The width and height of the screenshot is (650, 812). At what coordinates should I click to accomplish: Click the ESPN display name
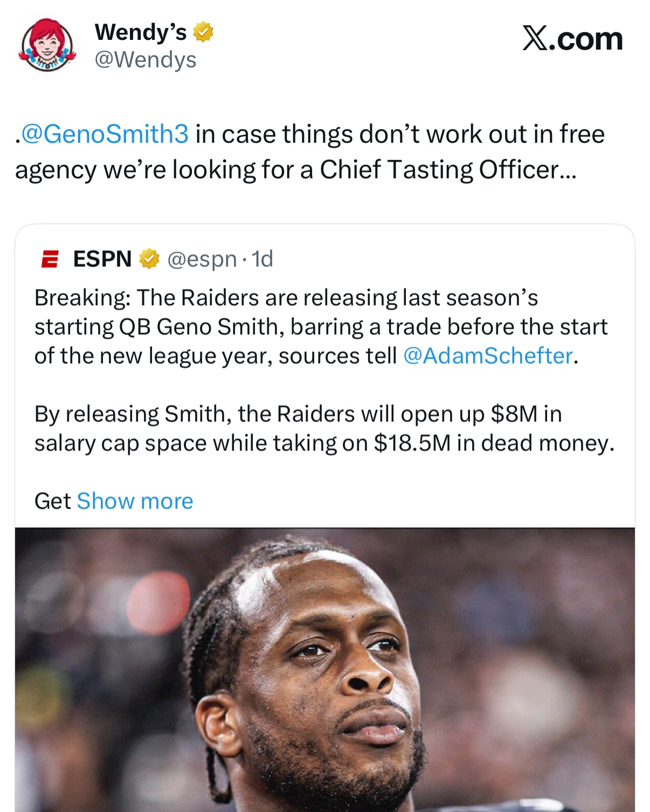coord(102,259)
